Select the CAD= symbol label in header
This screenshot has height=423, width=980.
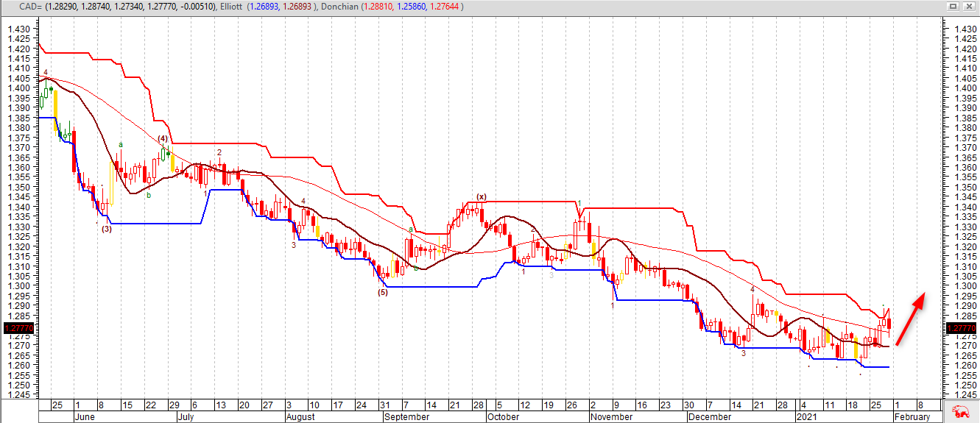coord(29,6)
